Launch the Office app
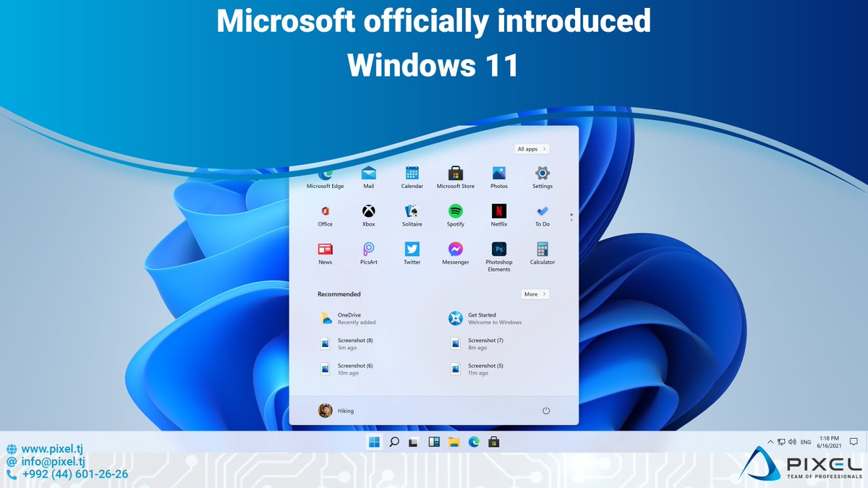 pyautogui.click(x=325, y=216)
